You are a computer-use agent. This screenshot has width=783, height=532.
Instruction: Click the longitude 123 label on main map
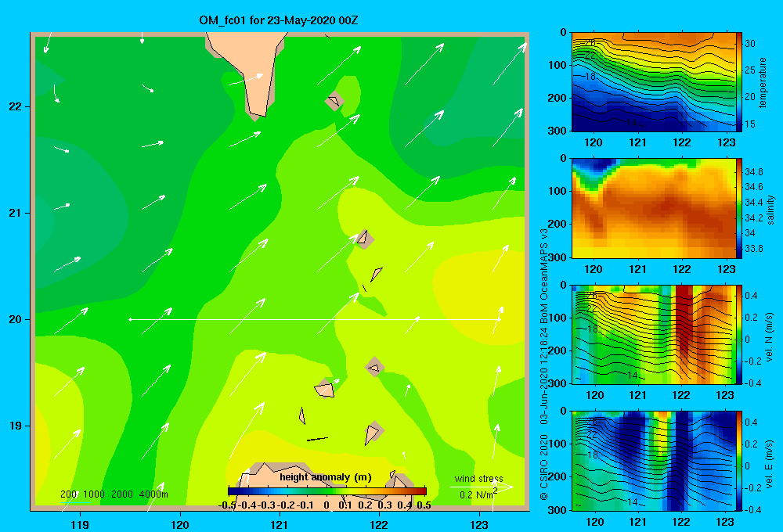pos(479,524)
